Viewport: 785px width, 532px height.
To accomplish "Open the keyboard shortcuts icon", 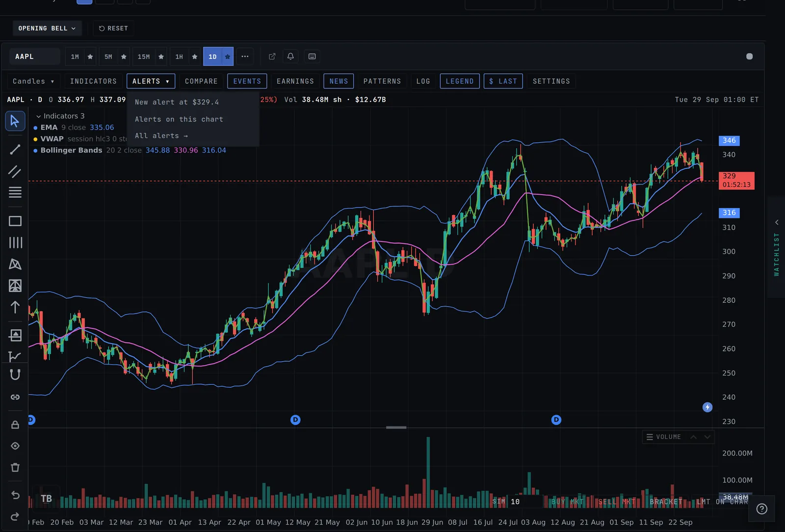I will (x=312, y=56).
